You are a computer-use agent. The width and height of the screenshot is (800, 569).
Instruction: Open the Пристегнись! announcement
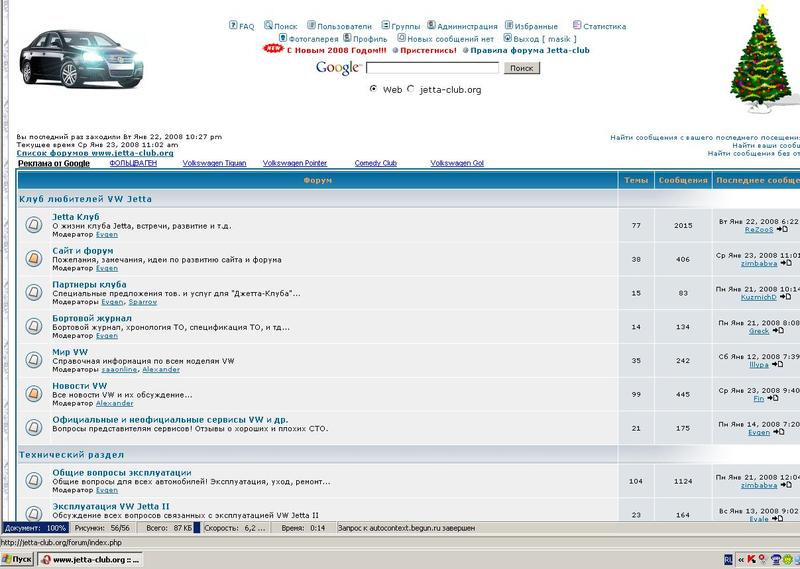pyautogui.click(x=428, y=51)
